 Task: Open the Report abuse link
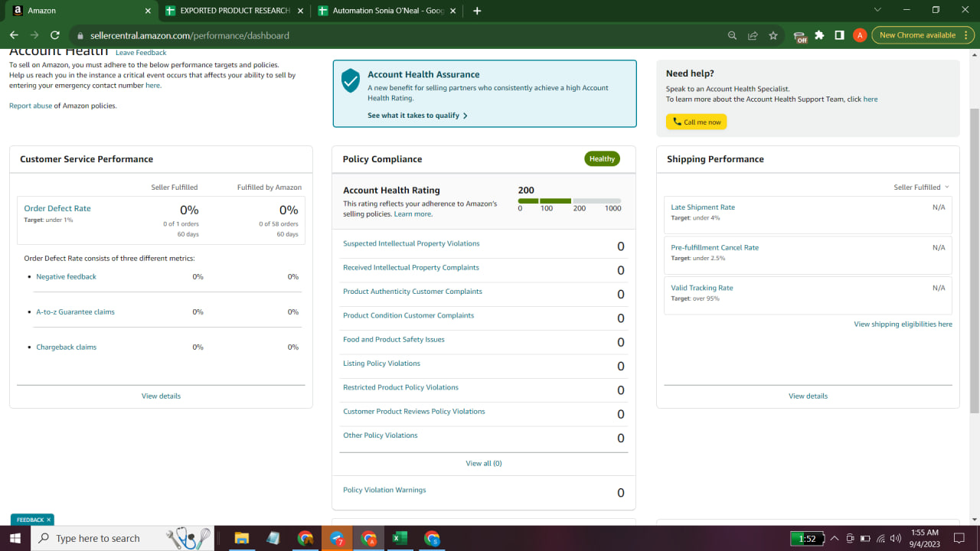coord(31,106)
